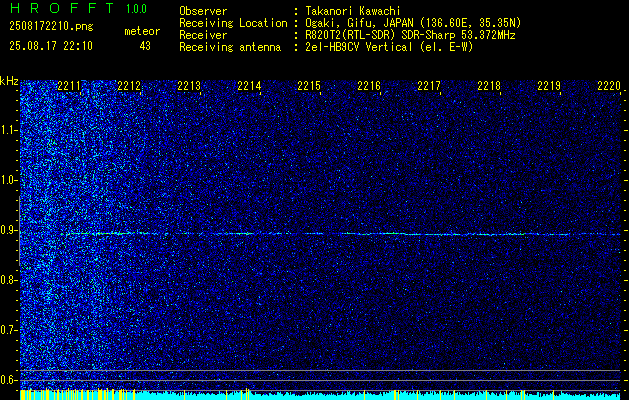Click the Receiving Location label
This screenshot has width=629, height=400.
click(233, 23)
